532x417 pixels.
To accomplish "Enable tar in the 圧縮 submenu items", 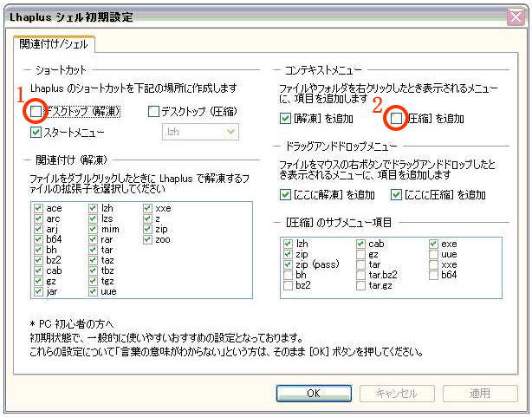I will coord(360,264).
